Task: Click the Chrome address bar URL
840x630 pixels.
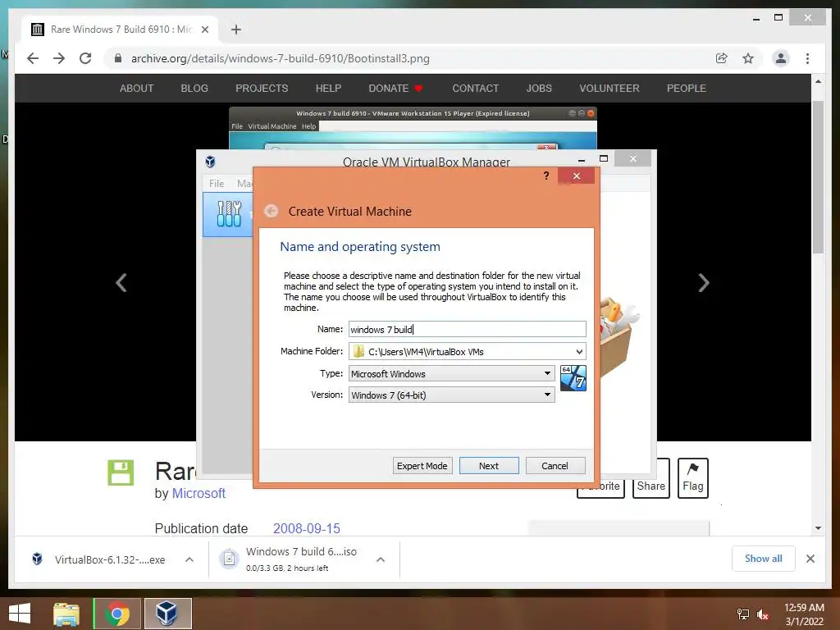Action: coord(281,58)
